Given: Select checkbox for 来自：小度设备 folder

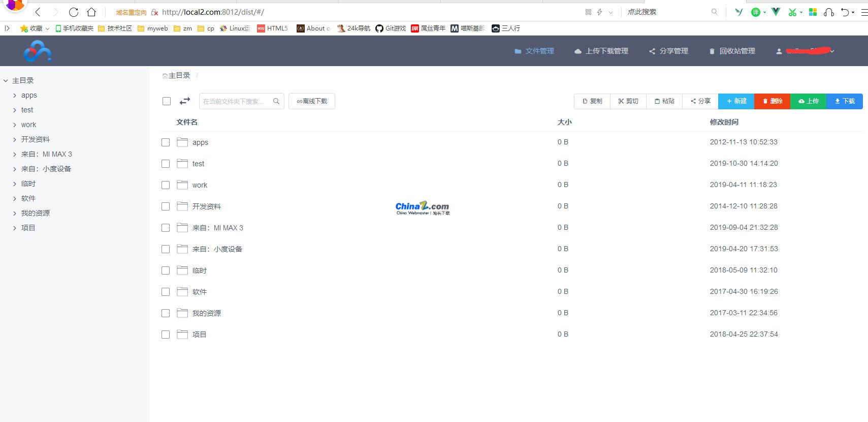Looking at the screenshot, I should [166, 249].
